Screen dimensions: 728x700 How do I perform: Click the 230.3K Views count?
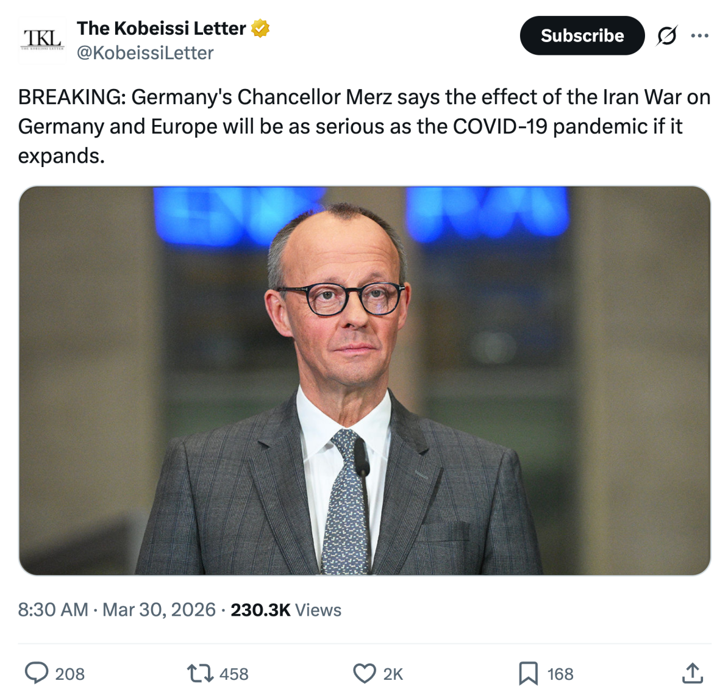[x=285, y=610]
